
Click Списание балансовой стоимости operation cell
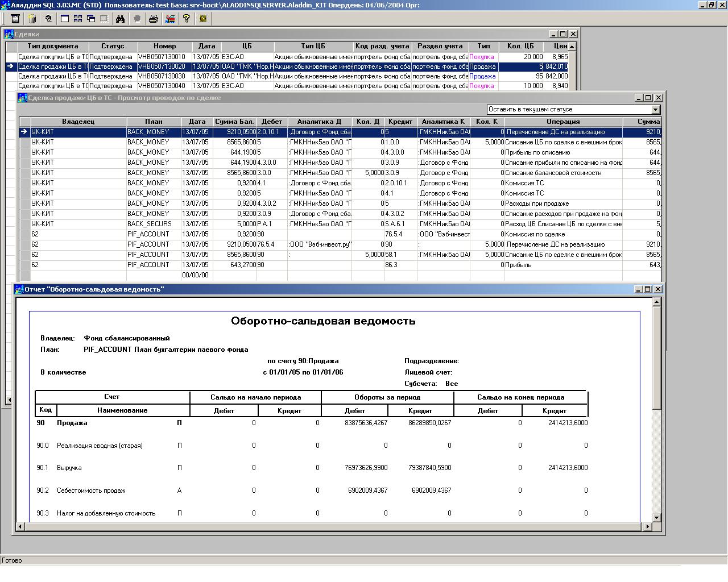click(x=563, y=173)
